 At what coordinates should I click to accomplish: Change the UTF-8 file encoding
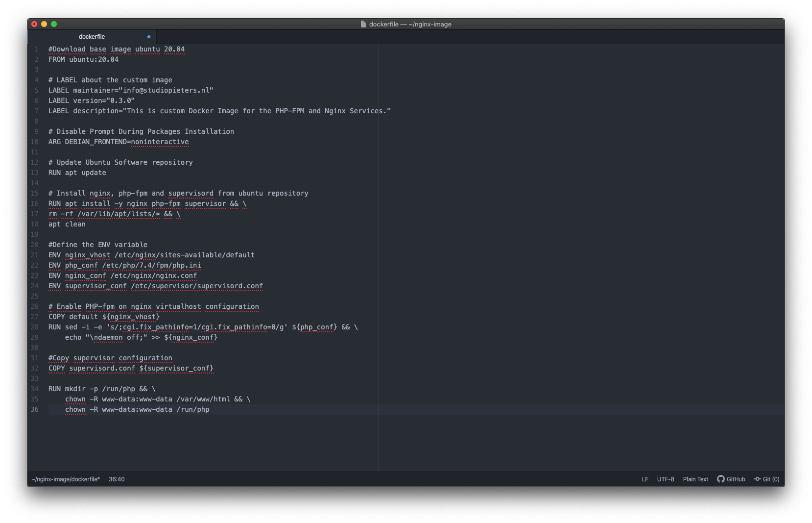pos(666,479)
